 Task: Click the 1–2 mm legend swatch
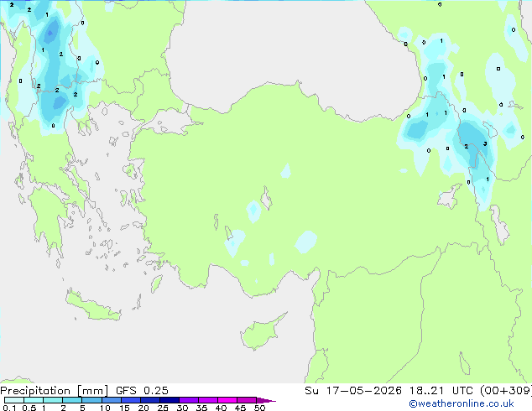pyautogui.click(x=53, y=400)
